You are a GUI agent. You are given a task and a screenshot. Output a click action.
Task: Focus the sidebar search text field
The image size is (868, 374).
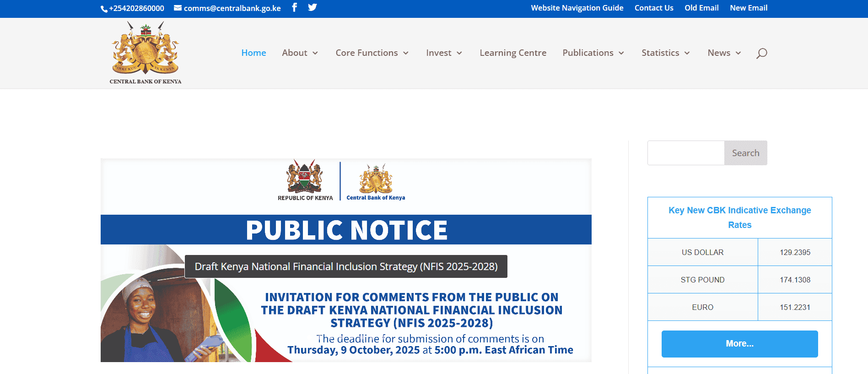click(686, 153)
